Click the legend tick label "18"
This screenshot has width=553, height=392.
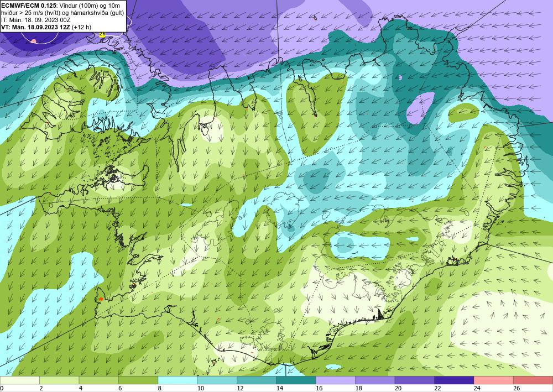359,389
